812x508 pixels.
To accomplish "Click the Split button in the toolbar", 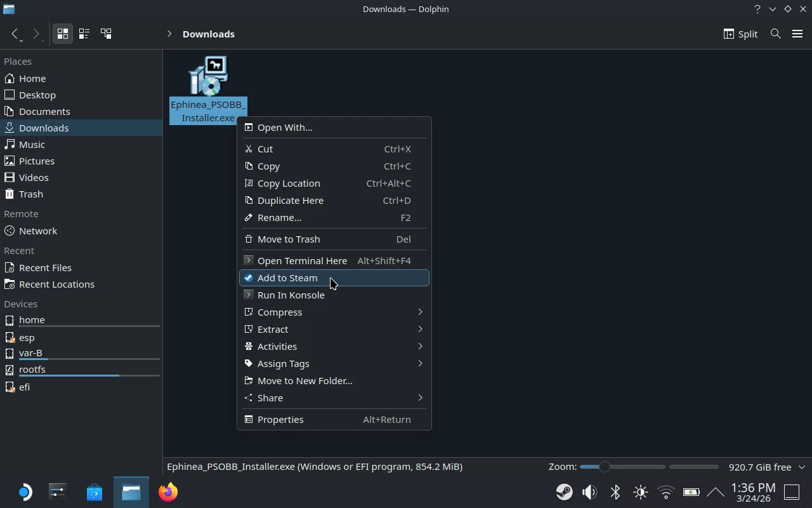I will (740, 34).
